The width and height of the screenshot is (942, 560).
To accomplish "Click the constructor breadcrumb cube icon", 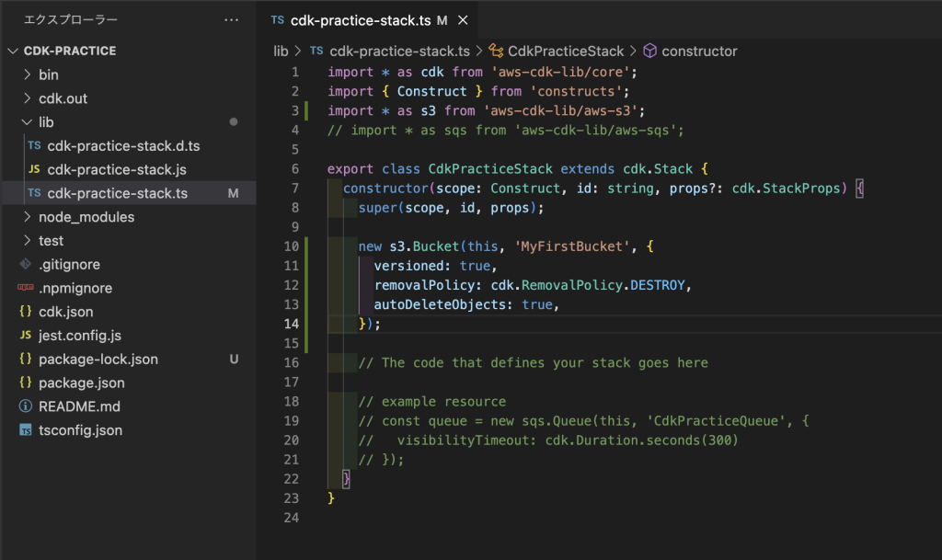I will coord(649,51).
